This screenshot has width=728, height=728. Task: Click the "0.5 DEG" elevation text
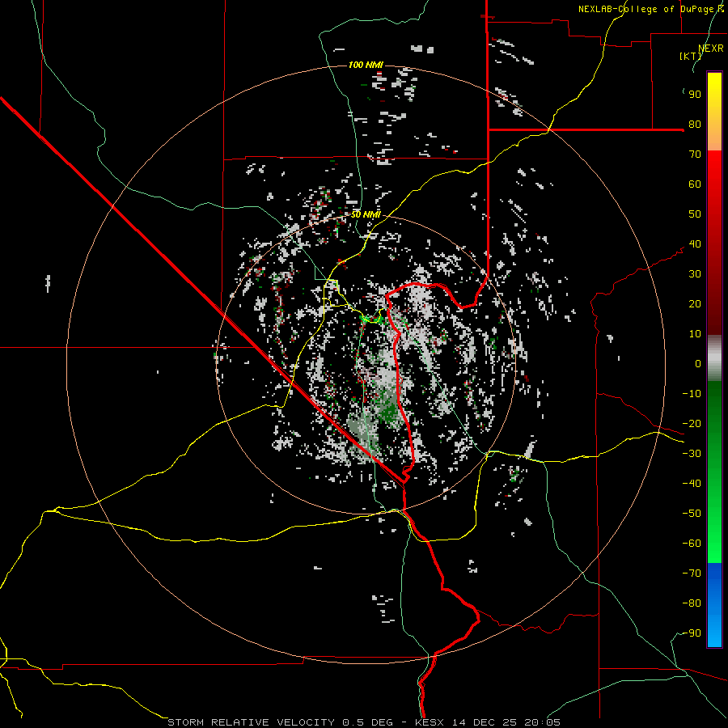368,722
